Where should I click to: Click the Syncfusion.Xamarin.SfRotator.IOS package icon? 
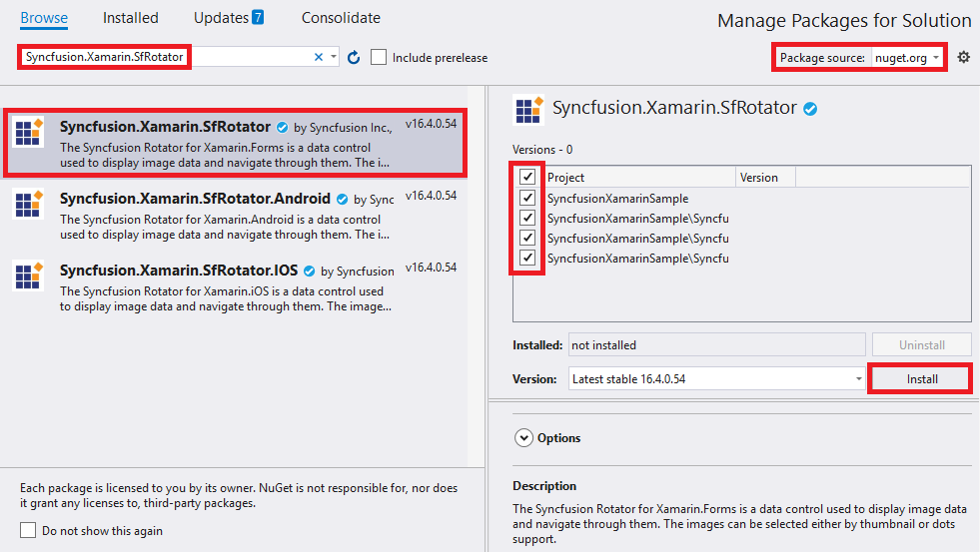[28, 276]
